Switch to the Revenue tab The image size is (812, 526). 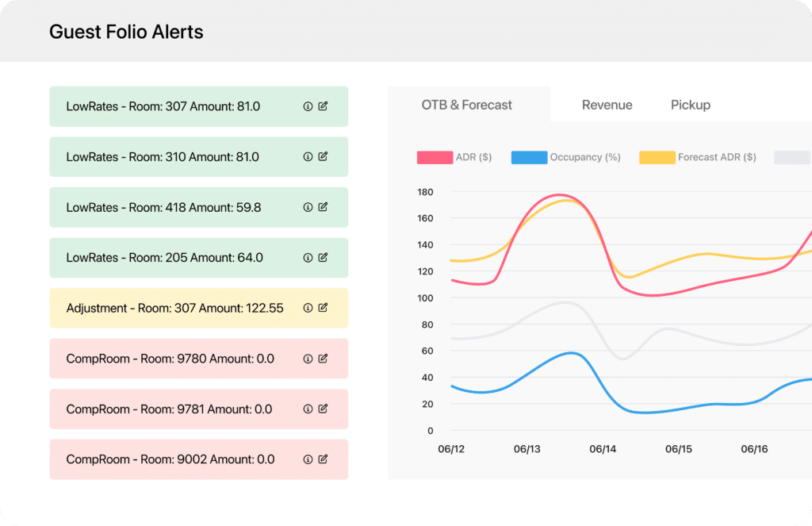point(607,105)
